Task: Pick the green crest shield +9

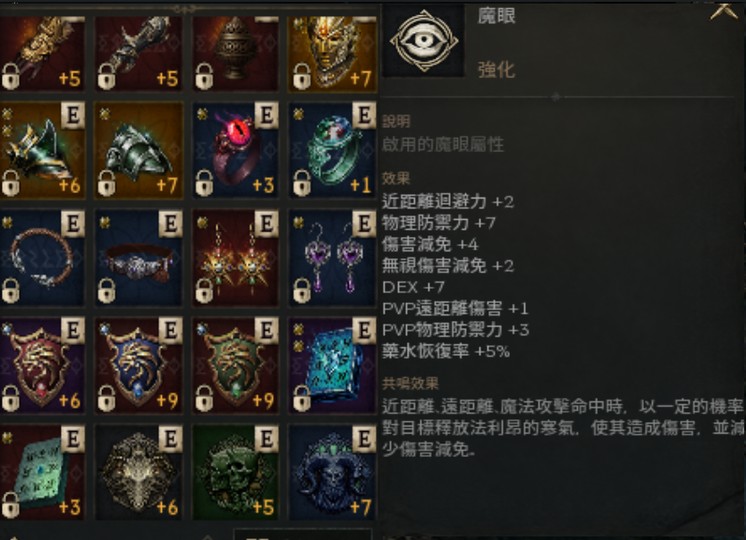Action: coord(236,365)
